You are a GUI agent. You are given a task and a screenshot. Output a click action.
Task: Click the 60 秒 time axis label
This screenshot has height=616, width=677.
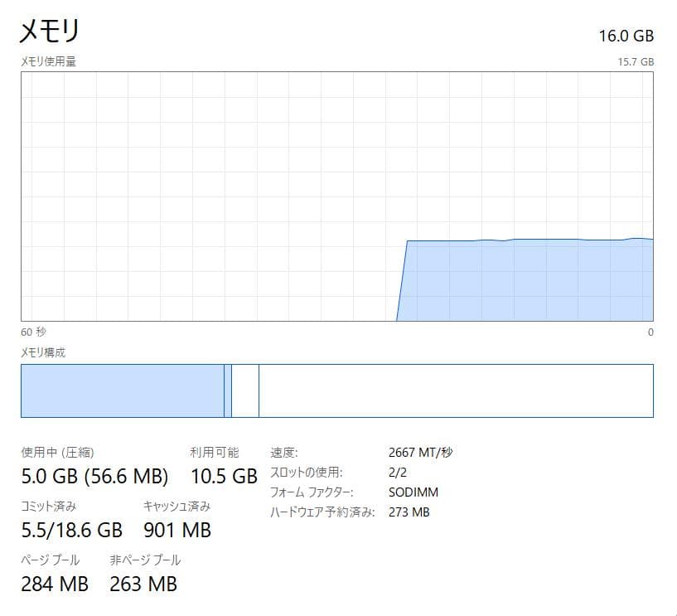[31, 331]
